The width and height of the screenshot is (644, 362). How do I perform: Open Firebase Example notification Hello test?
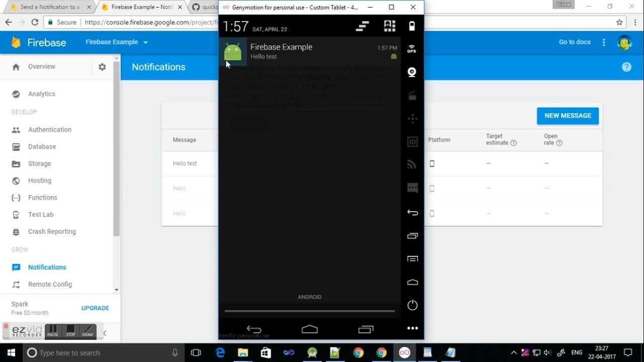point(309,51)
